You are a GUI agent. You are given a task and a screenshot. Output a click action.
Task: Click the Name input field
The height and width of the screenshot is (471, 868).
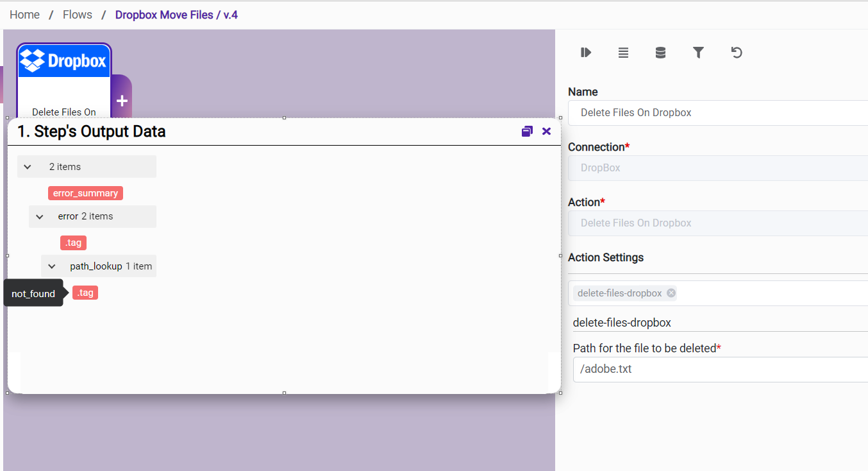718,113
